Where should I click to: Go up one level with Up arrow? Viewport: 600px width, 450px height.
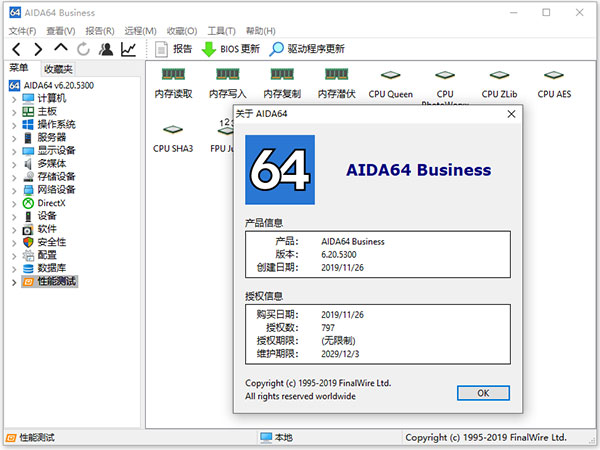point(61,48)
